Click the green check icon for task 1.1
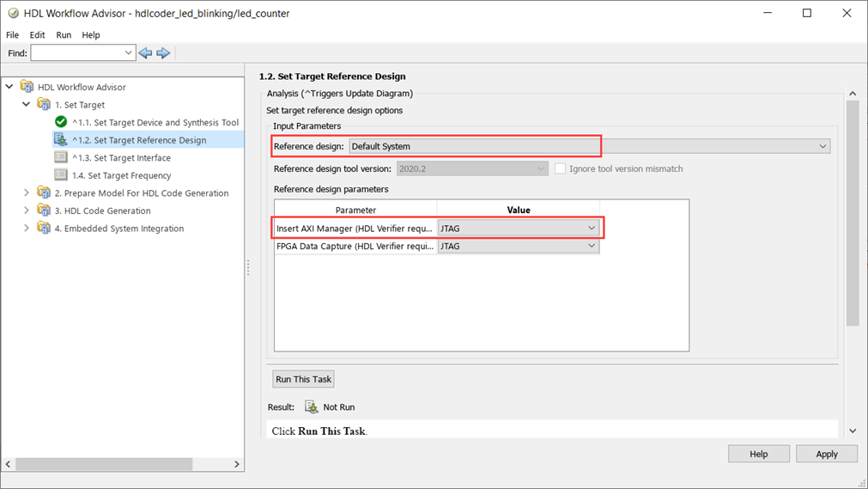The width and height of the screenshot is (868, 489). point(61,122)
